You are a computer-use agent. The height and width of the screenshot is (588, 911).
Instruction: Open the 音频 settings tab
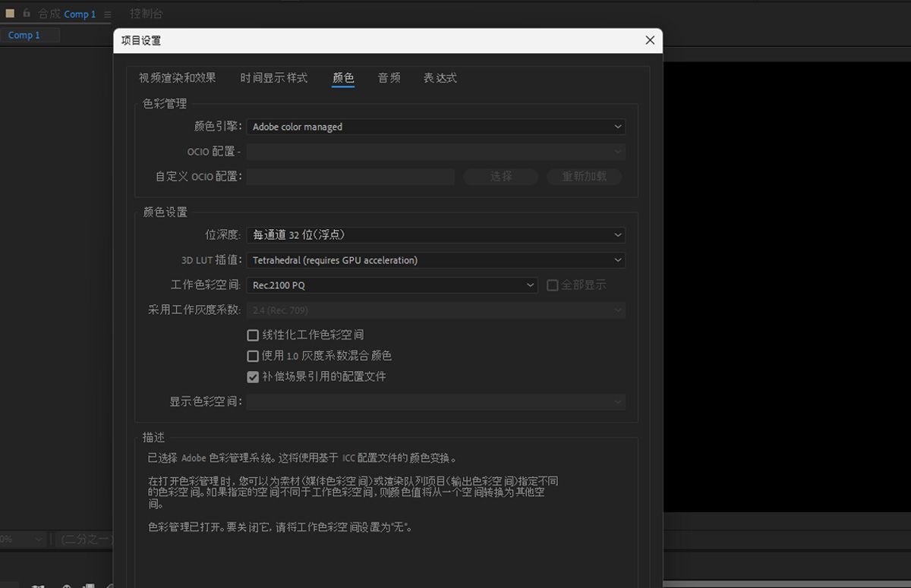[389, 77]
